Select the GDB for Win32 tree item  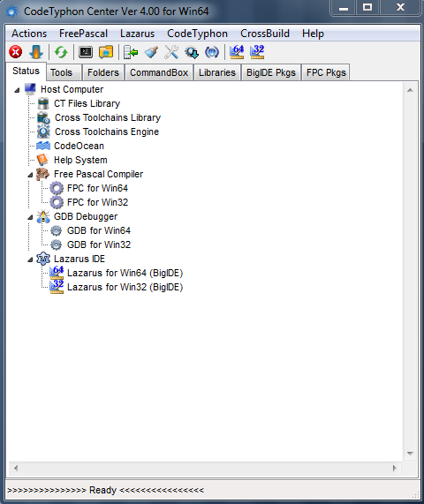(x=99, y=244)
